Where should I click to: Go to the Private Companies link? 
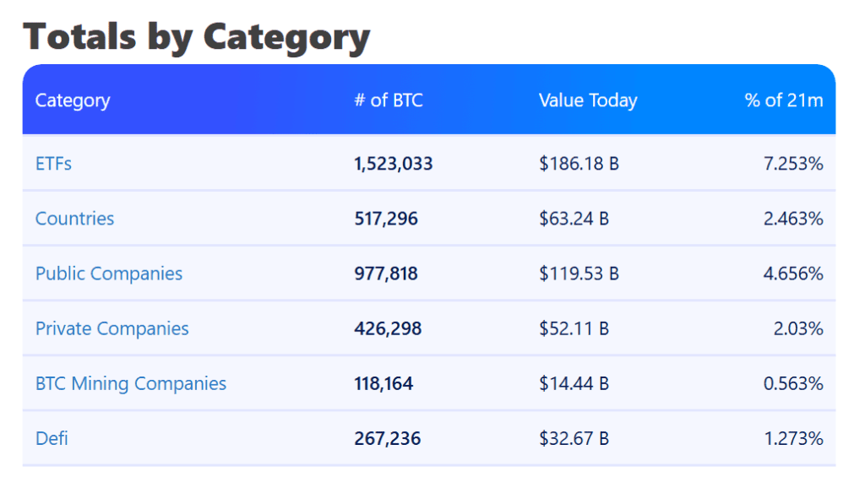(x=112, y=328)
